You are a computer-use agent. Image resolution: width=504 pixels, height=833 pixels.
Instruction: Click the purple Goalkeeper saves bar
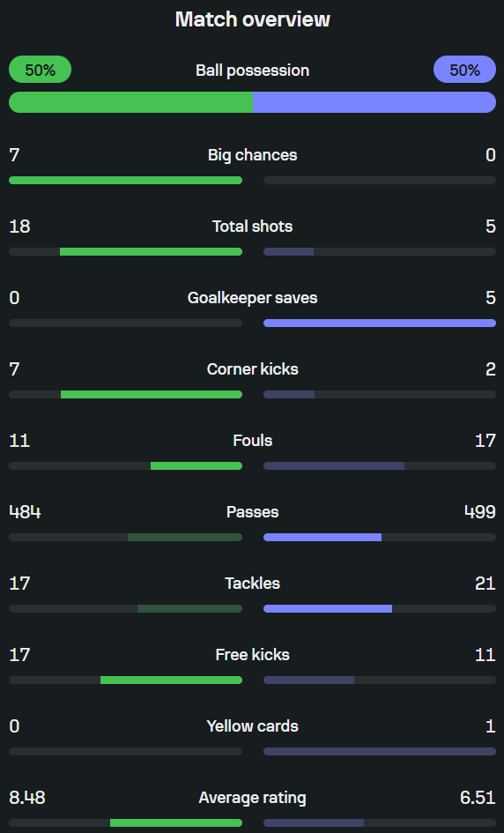click(x=380, y=323)
